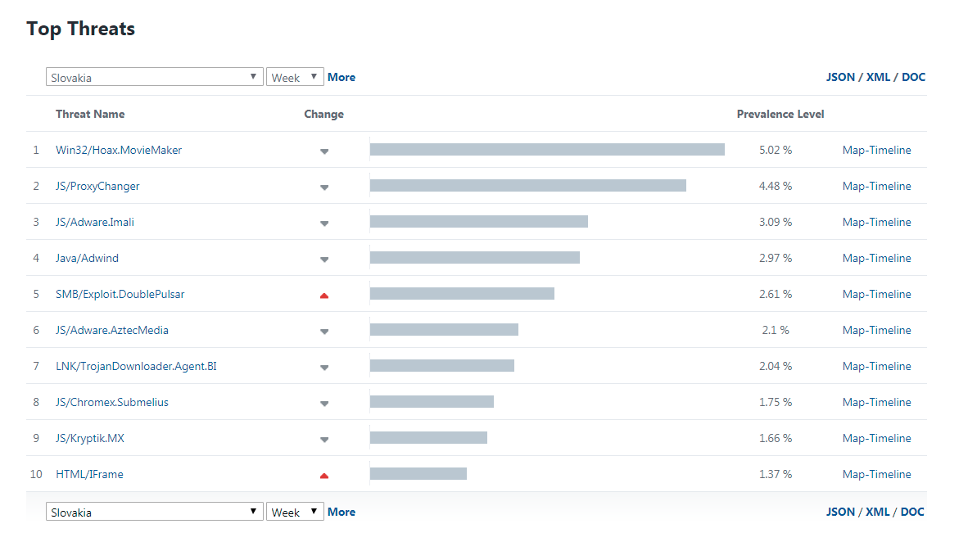Open the bottom DOC export link

coord(911,512)
